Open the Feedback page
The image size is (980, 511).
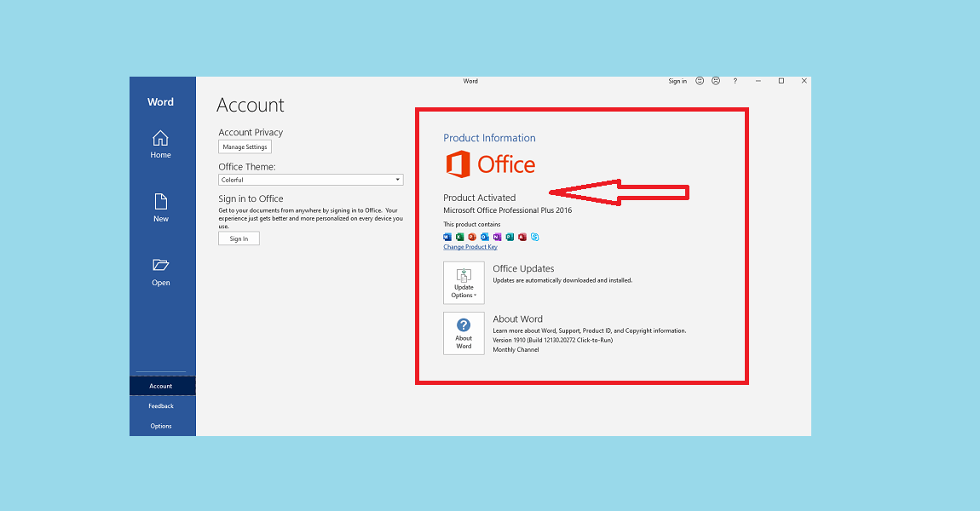point(163,406)
